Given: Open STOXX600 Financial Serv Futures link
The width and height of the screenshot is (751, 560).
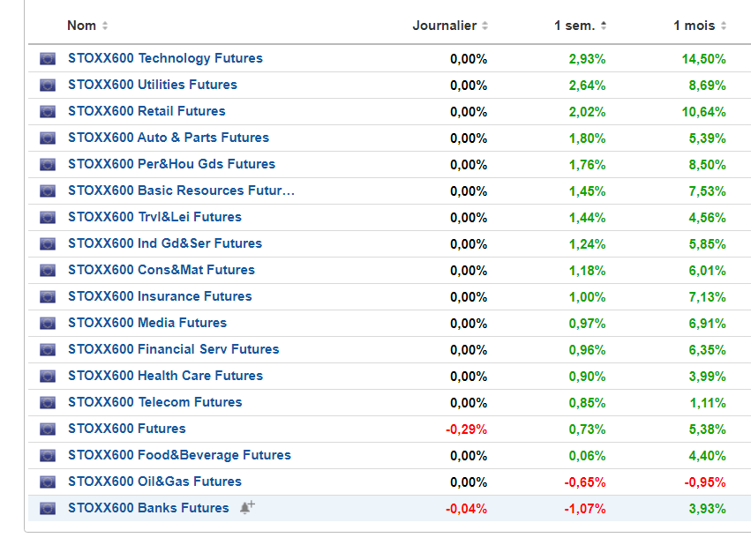Looking at the screenshot, I should [173, 349].
